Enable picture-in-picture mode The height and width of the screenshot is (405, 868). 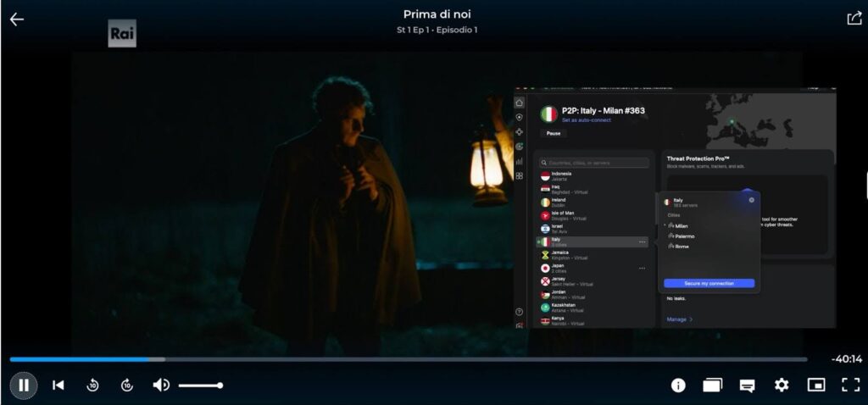click(816, 385)
